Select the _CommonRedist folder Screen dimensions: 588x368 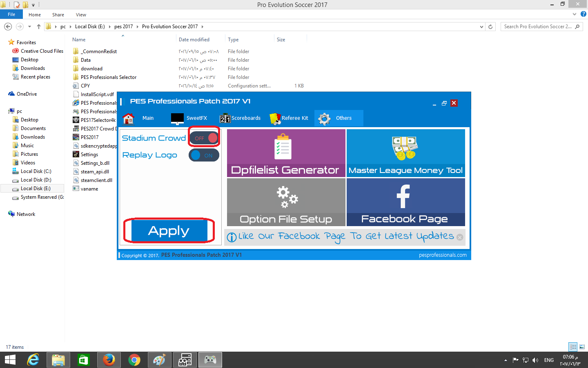tap(99, 52)
